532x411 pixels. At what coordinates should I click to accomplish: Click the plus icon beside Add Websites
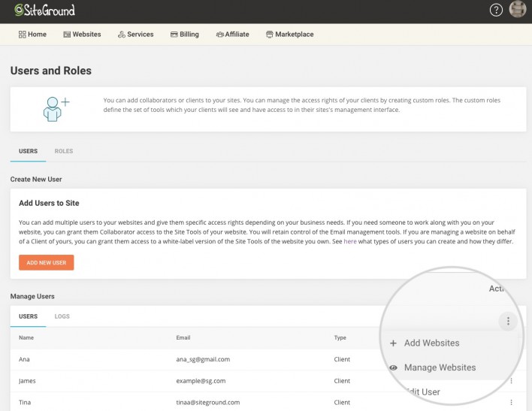click(393, 343)
